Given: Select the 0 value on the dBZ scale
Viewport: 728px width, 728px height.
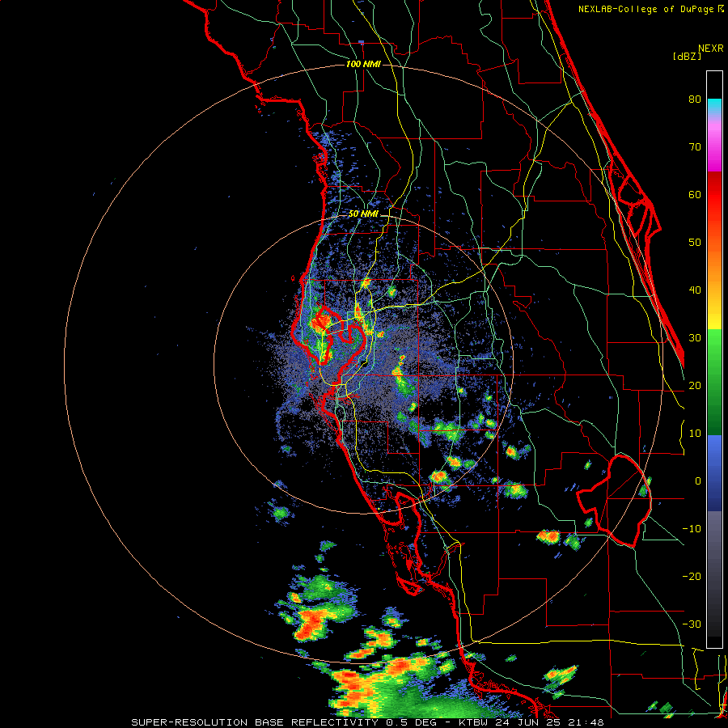Looking at the screenshot, I should (x=697, y=481).
